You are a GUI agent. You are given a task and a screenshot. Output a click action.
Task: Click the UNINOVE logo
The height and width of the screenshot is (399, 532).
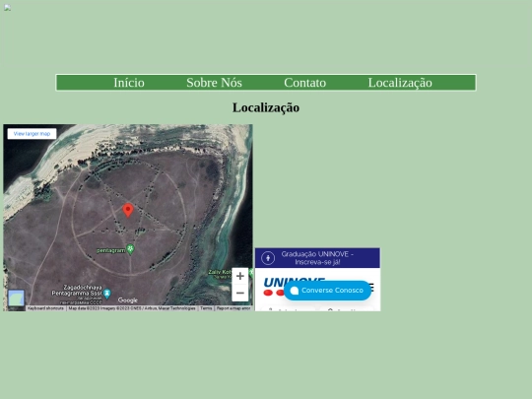(x=294, y=286)
